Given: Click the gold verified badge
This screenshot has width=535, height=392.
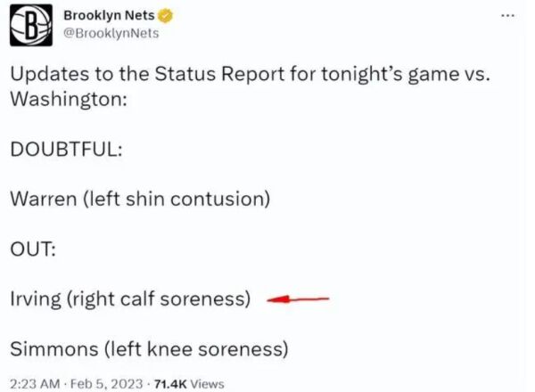Looking at the screenshot, I should pyautogui.click(x=165, y=17).
